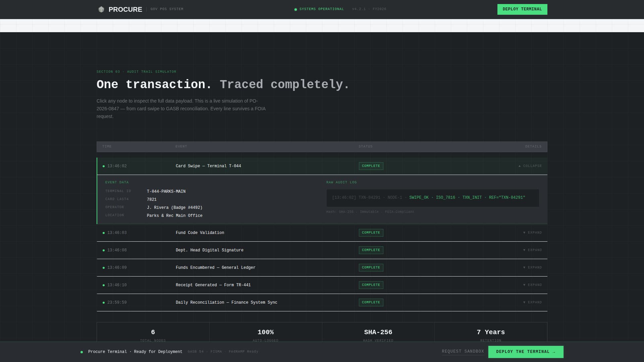Viewport: 644px width, 362px height.
Task: Select the Funds Encumbered — General Ledger event
Action: click(216, 267)
